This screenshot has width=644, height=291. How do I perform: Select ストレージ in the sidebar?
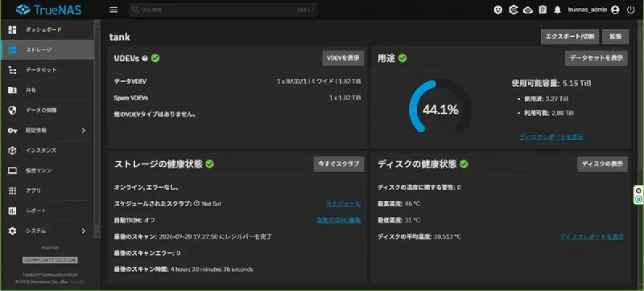pos(47,50)
